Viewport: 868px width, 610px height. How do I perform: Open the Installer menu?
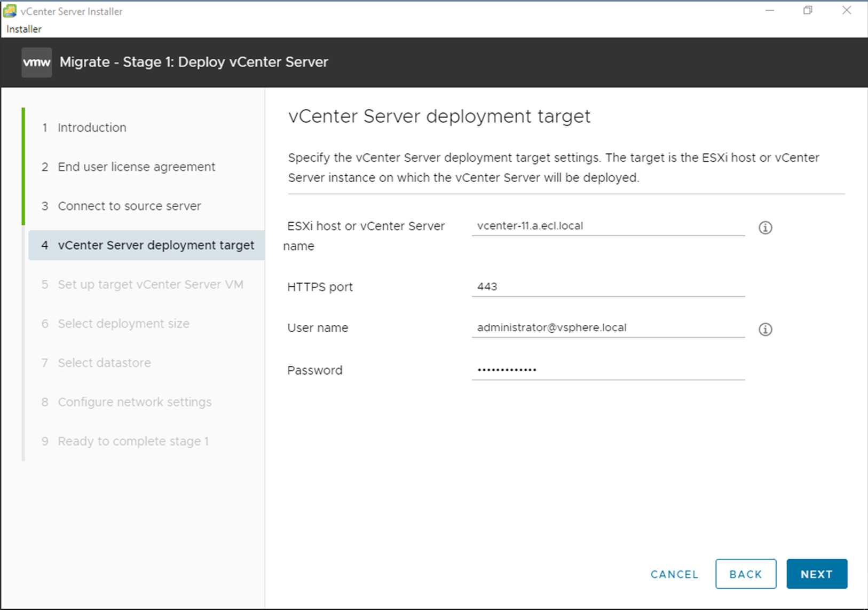(24, 29)
